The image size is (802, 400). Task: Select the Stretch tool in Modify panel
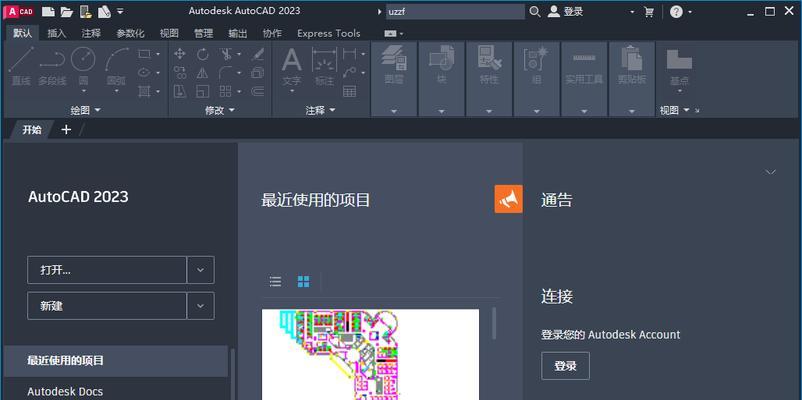click(x=180, y=92)
